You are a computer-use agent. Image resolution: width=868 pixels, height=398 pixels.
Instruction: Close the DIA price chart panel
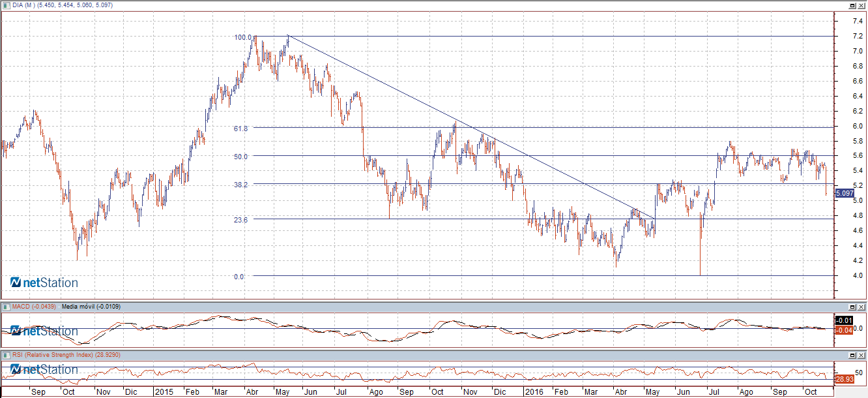coord(861,5)
